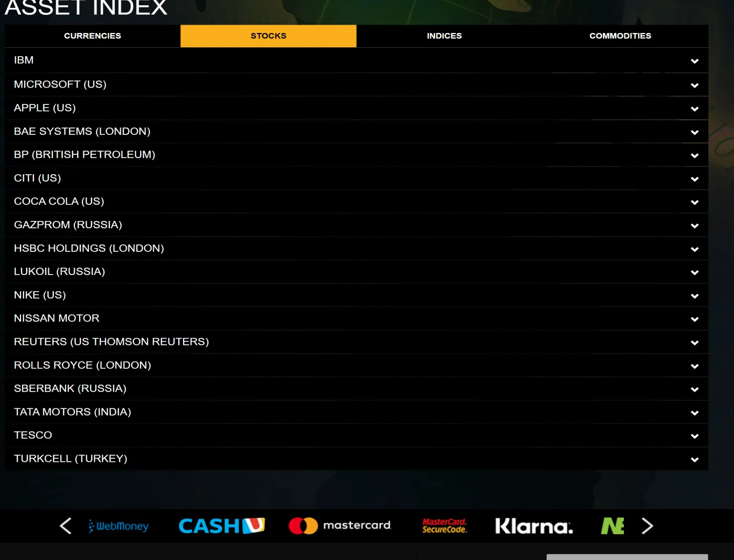Screen dimensions: 734x560
Task: Show the Commodities tab
Action: click(x=620, y=36)
